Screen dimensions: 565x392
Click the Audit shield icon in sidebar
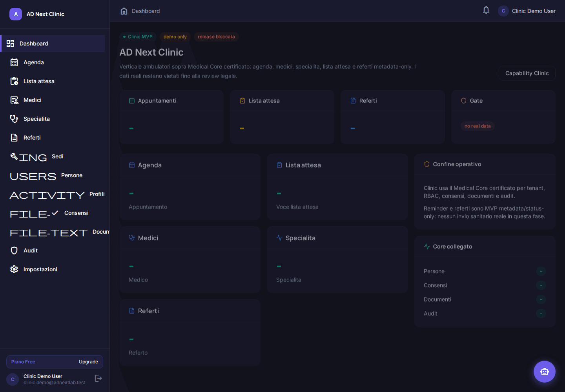point(14,250)
